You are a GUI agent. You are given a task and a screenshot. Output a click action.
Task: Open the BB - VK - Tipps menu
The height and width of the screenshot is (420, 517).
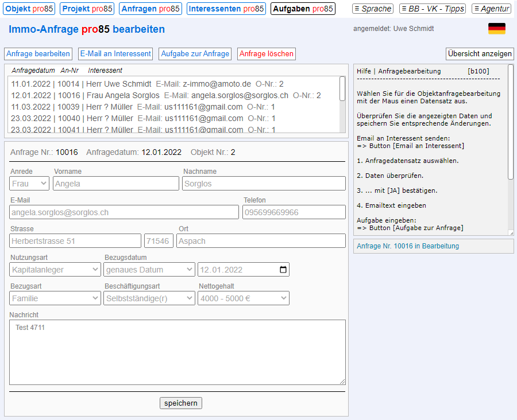[x=432, y=9]
